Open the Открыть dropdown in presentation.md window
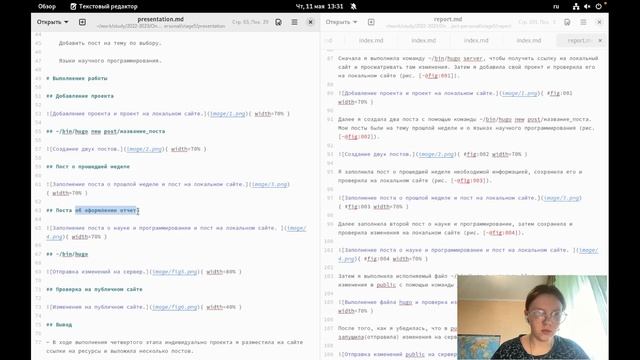 pos(52,22)
